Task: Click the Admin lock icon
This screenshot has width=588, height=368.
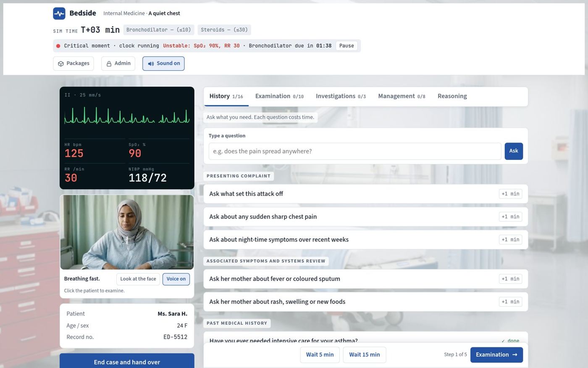Action: click(x=109, y=64)
